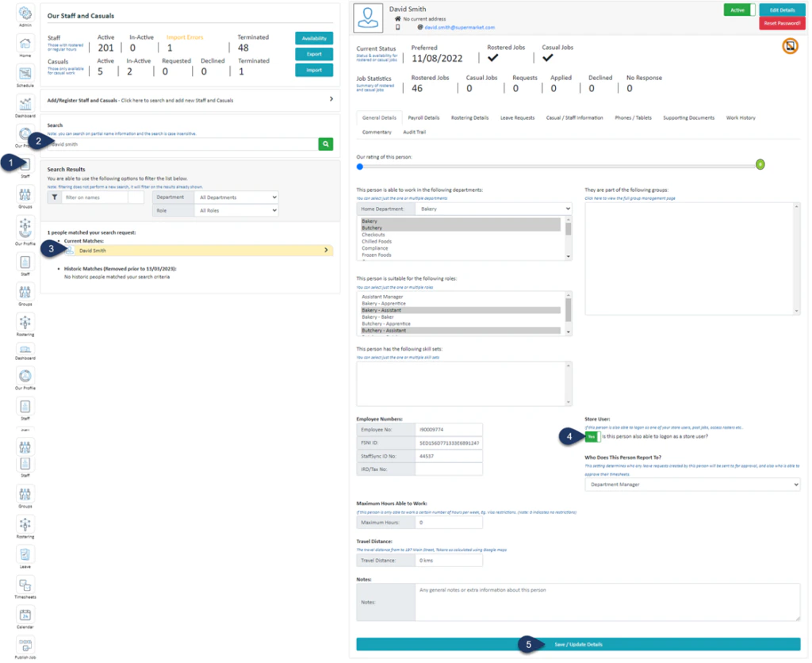The image size is (812, 663).
Task: Open the Publish Job sidebar icon
Action: [x=25, y=646]
